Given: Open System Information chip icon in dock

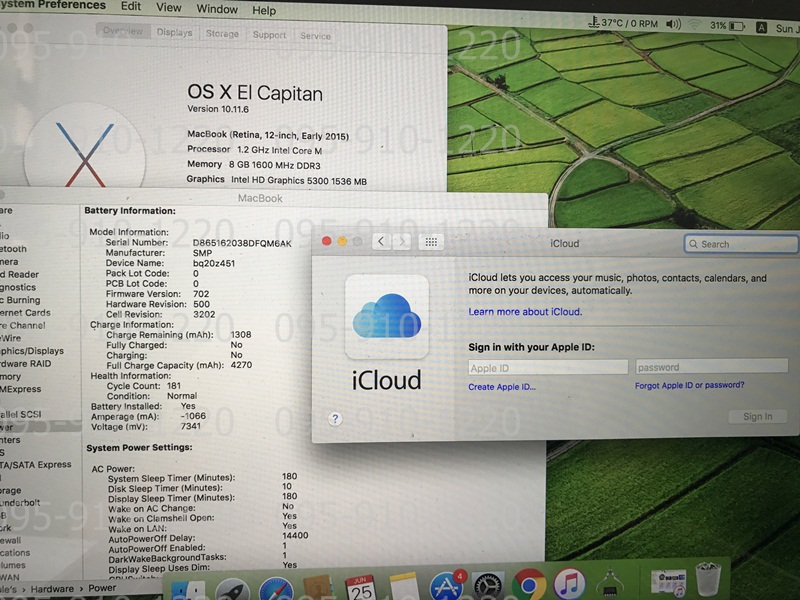Looking at the screenshot, I should [x=610, y=583].
